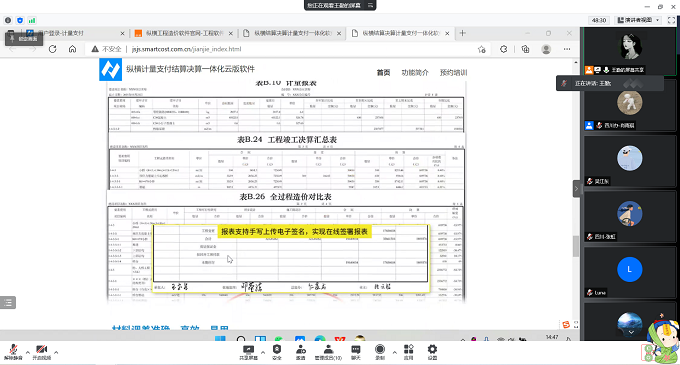Image resolution: width=680 pixels, height=365 pixels.
Task: Open meeting info icon top-left
Action: tap(8, 20)
